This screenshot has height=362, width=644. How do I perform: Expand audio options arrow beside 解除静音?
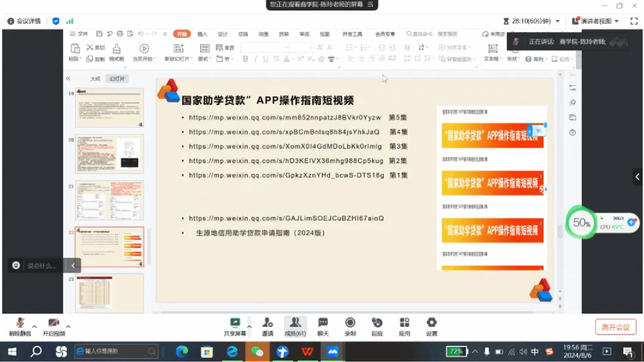pos(35,327)
